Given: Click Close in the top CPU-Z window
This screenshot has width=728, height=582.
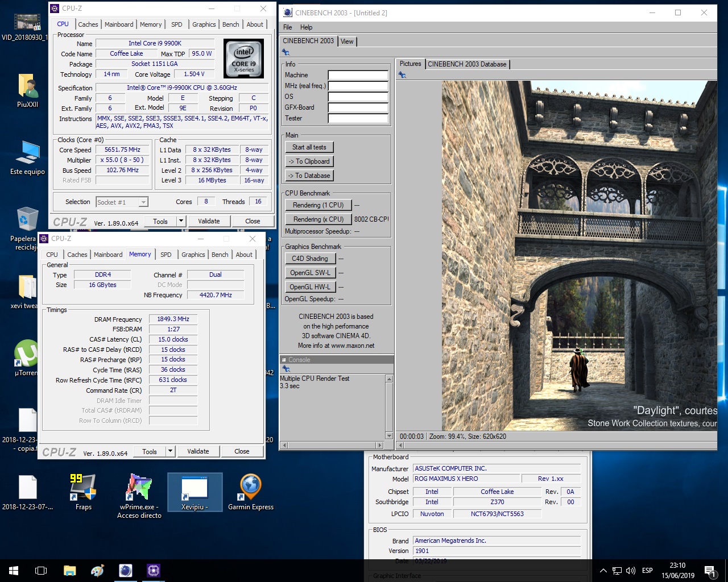Looking at the screenshot, I should tap(253, 221).
